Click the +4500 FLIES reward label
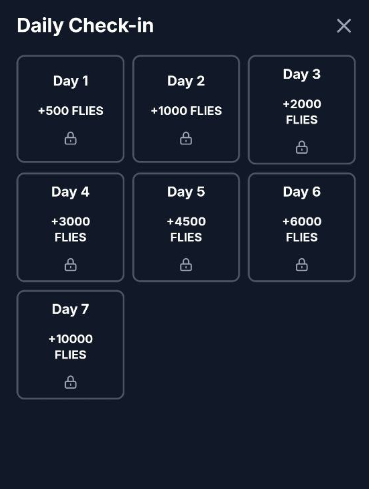Screen dimensions: 369x489 pos(186,229)
